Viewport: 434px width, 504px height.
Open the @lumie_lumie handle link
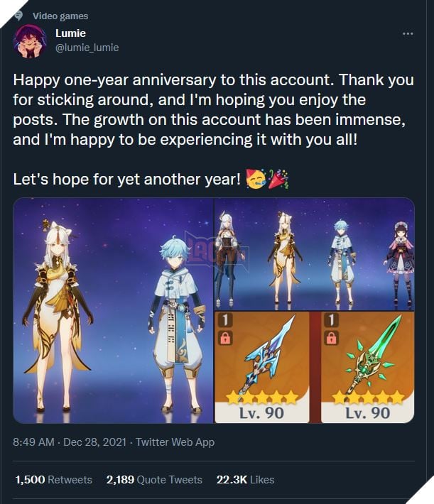(87, 48)
